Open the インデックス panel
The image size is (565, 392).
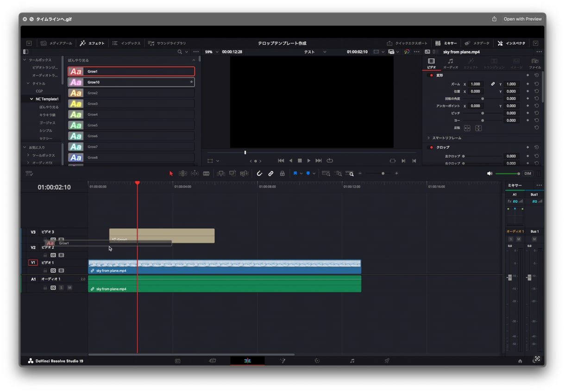click(x=126, y=43)
